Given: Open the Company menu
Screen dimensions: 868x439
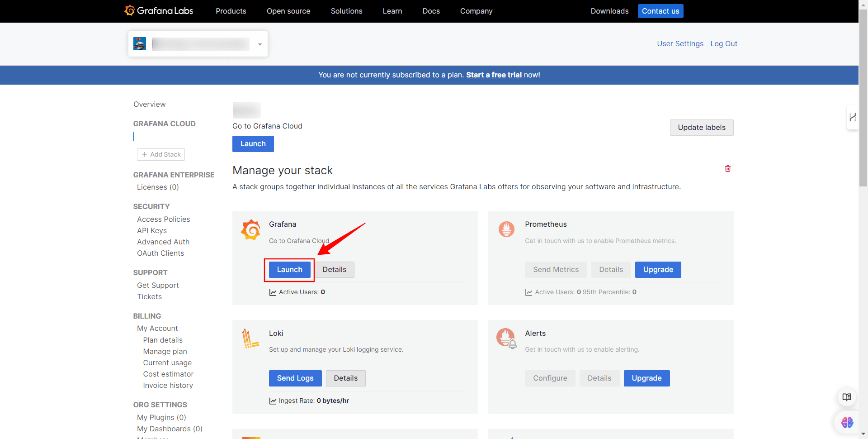Looking at the screenshot, I should point(476,11).
